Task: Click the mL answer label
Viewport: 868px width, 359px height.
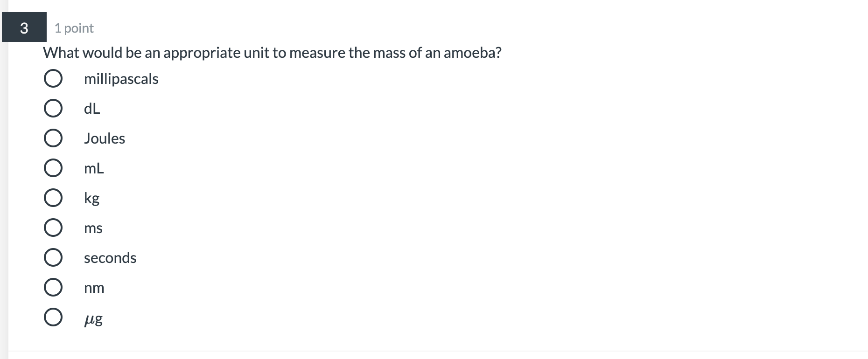Action: click(x=93, y=168)
